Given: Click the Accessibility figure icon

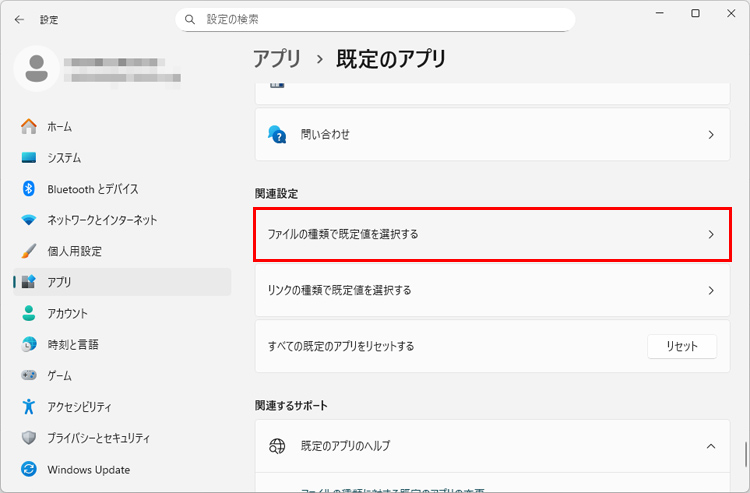Looking at the screenshot, I should coord(29,406).
